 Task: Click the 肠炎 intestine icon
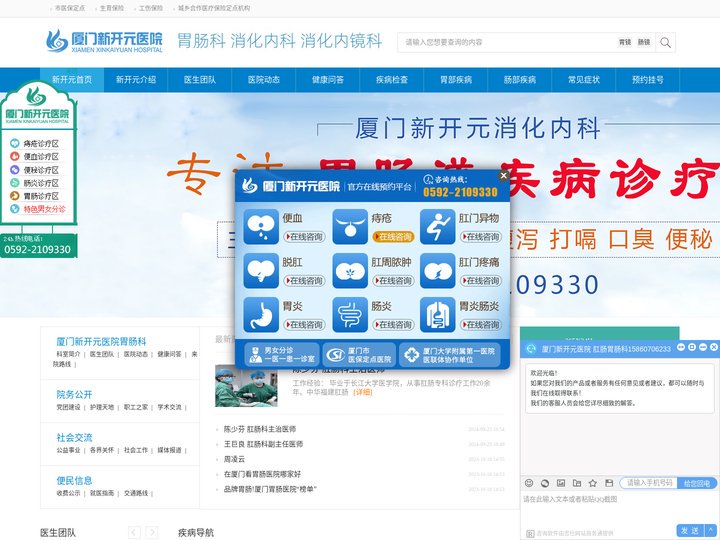350,315
